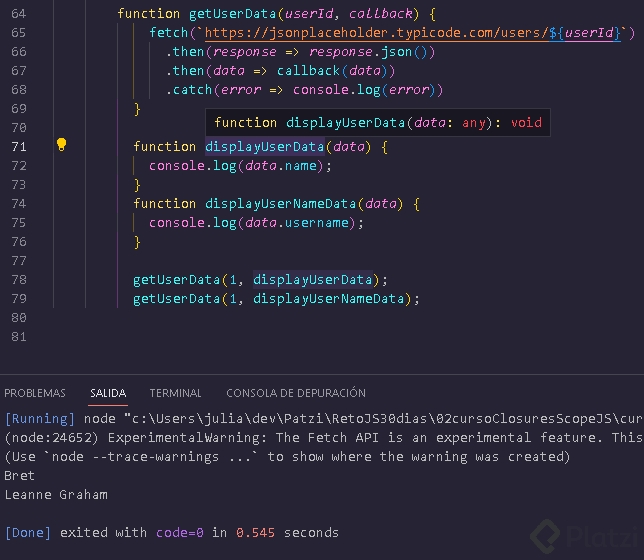The height and width of the screenshot is (560, 644).
Task: Click .catch on line 68
Action: point(189,90)
